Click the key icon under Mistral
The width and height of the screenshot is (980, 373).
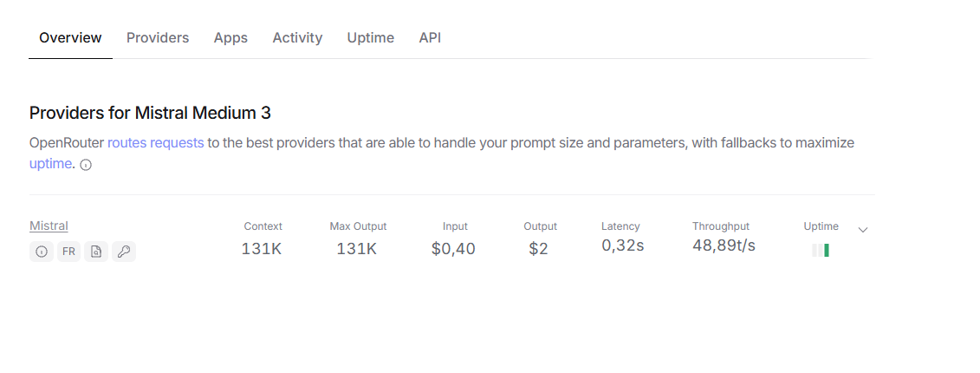pyautogui.click(x=124, y=252)
